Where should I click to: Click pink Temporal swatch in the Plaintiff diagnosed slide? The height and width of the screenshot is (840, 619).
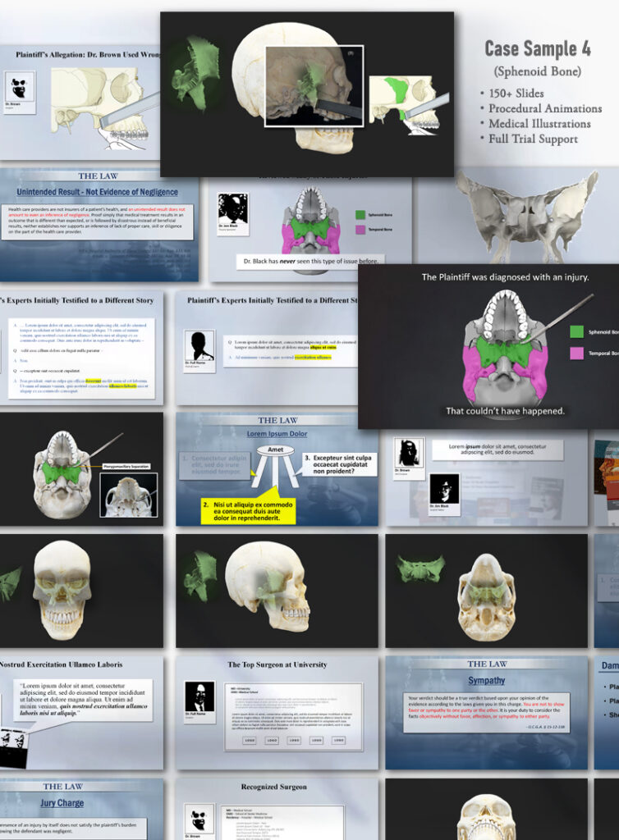click(x=576, y=353)
